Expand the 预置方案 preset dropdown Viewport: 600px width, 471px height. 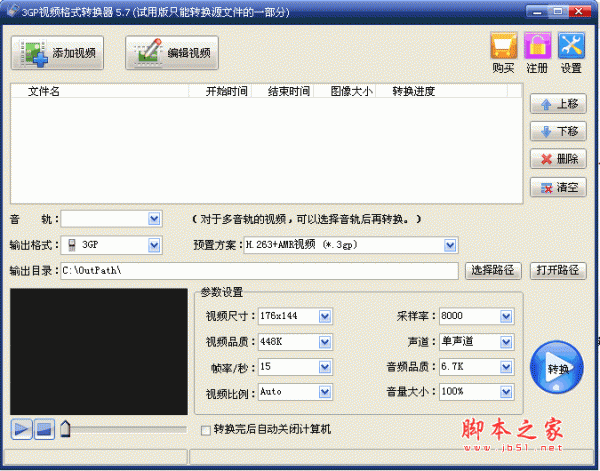pyautogui.click(x=450, y=245)
